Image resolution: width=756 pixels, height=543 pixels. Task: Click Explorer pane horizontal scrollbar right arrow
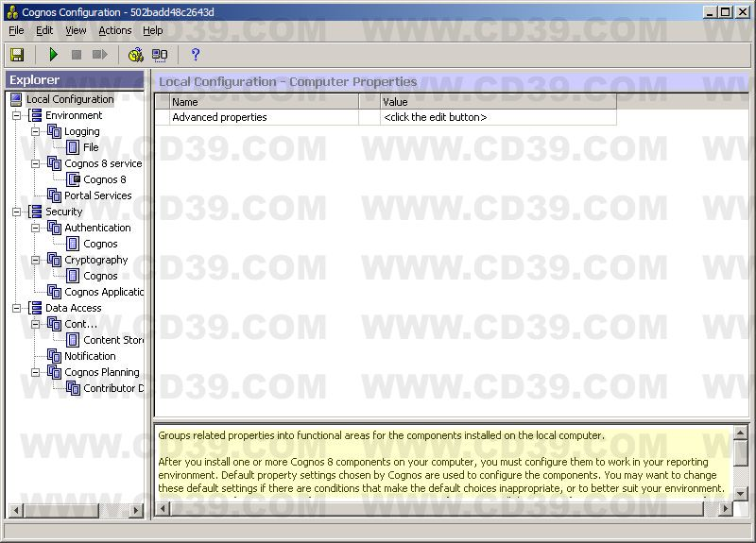pyautogui.click(x=136, y=510)
